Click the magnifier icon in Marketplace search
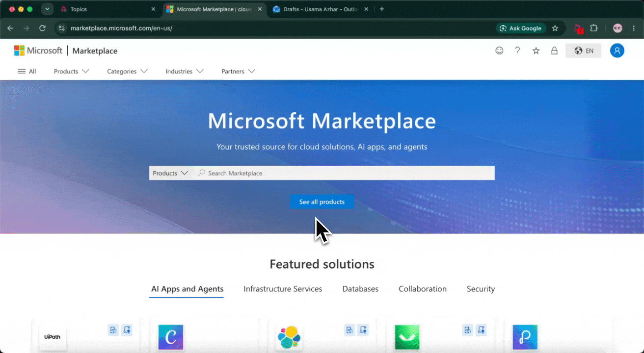Screen dimensions: 644x353 tap(201, 173)
